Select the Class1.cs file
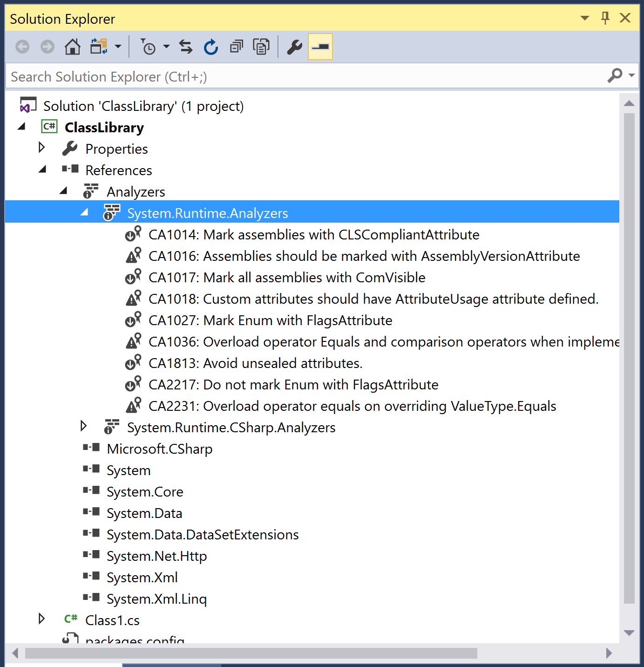The height and width of the screenshot is (667, 644). coord(112,620)
